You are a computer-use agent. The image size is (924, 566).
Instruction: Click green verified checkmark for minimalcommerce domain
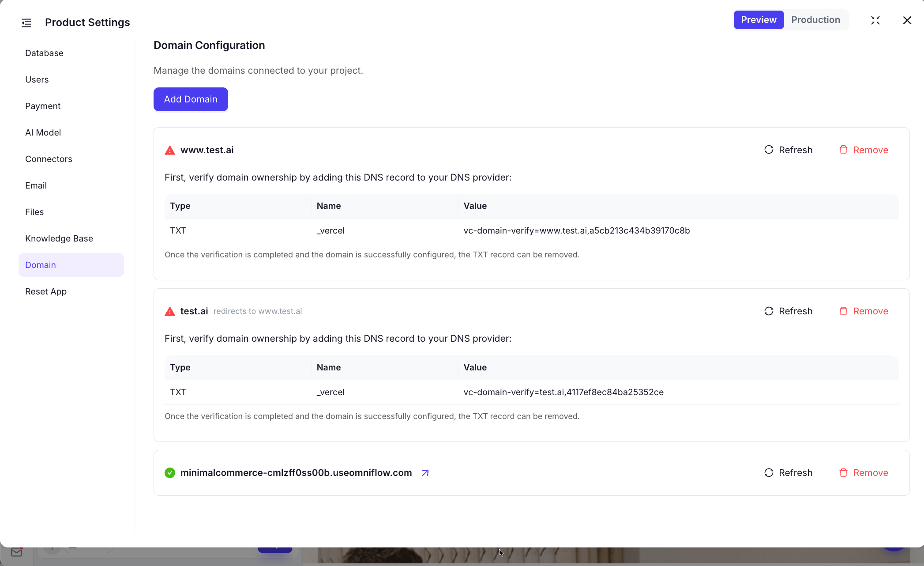pyautogui.click(x=170, y=473)
